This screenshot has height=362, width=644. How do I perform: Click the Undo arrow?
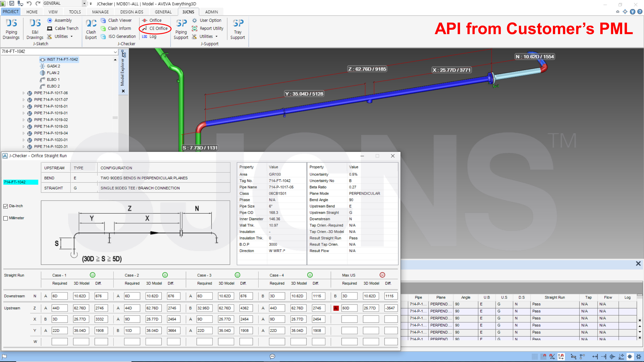(x=29, y=3)
